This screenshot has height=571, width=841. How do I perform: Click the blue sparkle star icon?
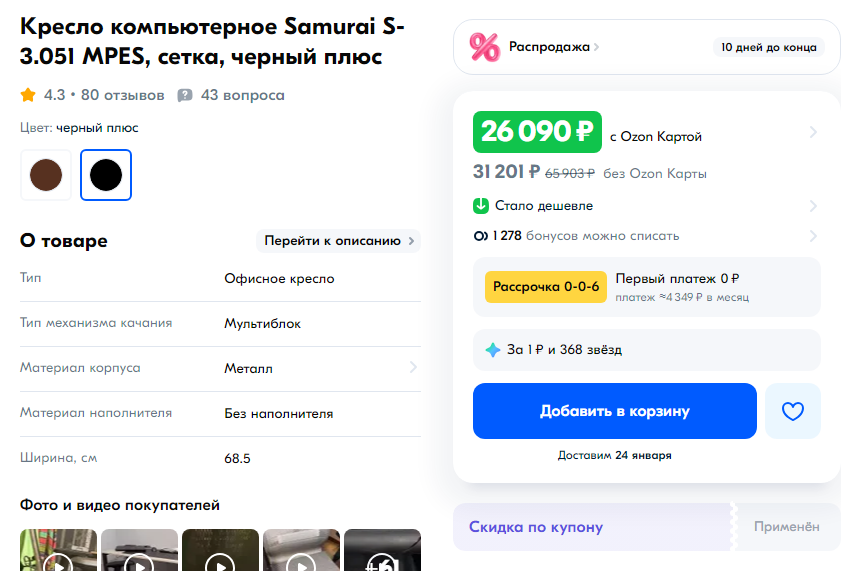point(492,350)
